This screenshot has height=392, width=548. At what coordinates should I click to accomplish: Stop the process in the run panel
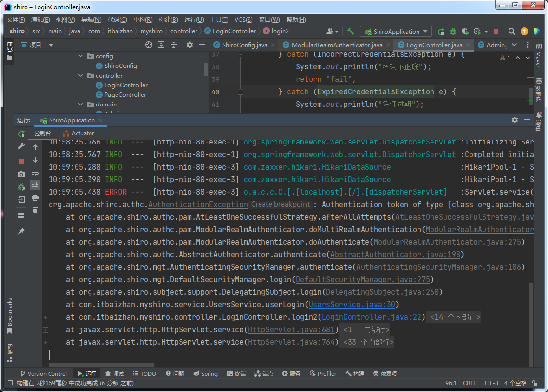[x=21, y=162]
